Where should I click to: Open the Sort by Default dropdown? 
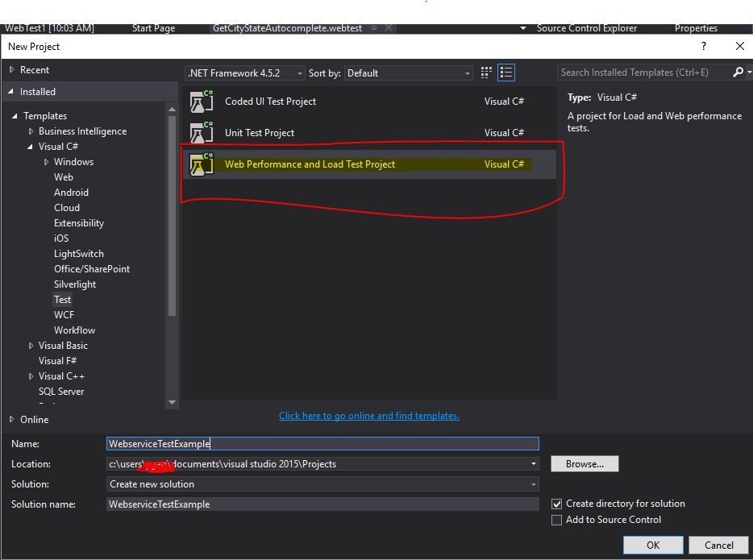pos(468,72)
